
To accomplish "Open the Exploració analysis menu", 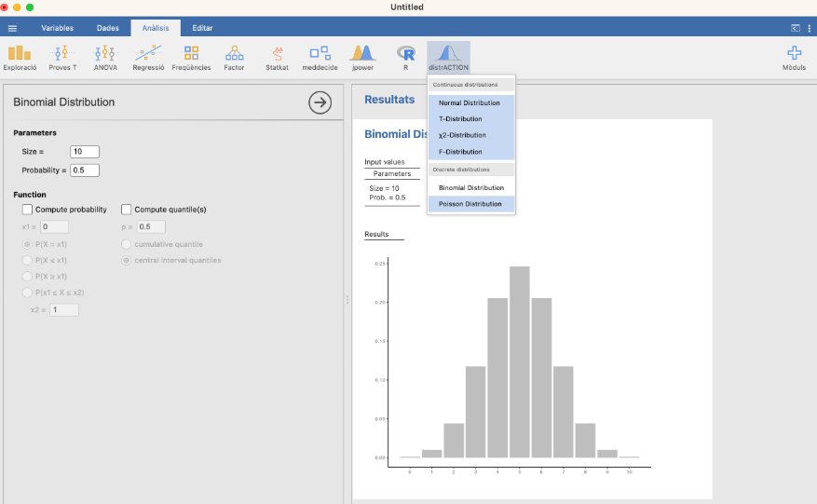I will pos(20,58).
